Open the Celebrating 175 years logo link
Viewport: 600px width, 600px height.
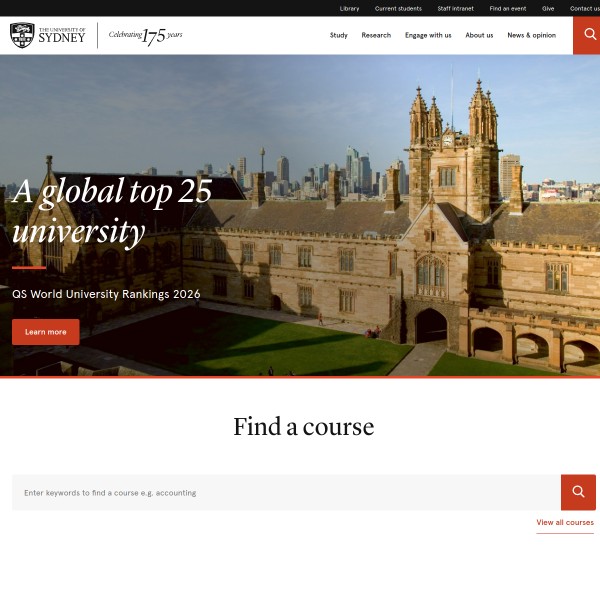(146, 36)
